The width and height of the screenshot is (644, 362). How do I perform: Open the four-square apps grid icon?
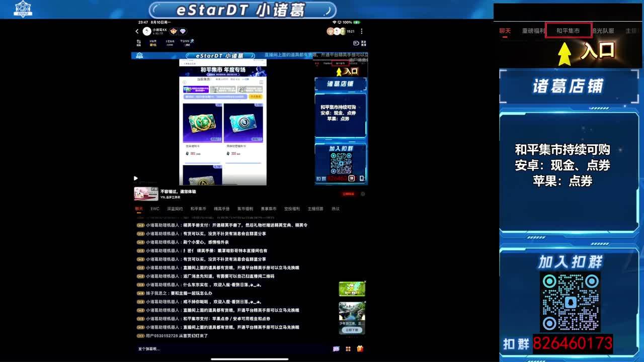click(348, 348)
